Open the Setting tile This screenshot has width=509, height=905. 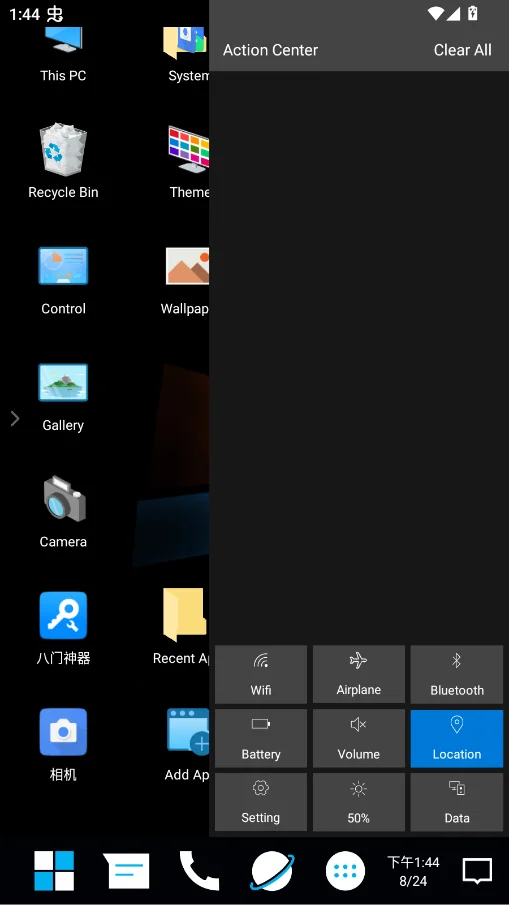click(261, 802)
